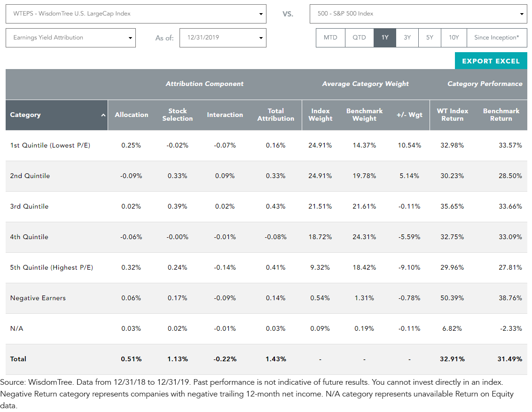The height and width of the screenshot is (412, 532).
Task: Choose the 10Y time period
Action: (454, 38)
